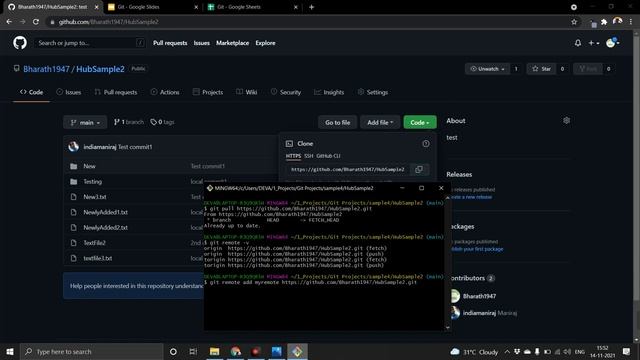View the 0 tags link

tap(162, 122)
